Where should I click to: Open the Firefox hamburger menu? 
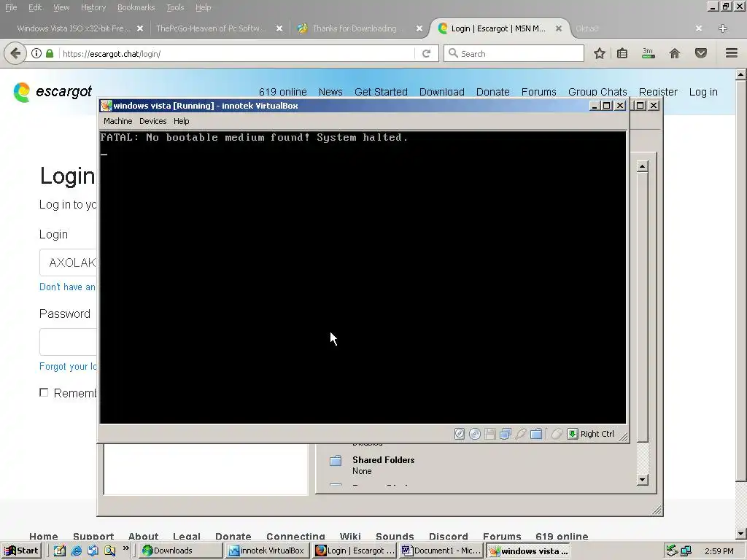pyautogui.click(x=732, y=53)
